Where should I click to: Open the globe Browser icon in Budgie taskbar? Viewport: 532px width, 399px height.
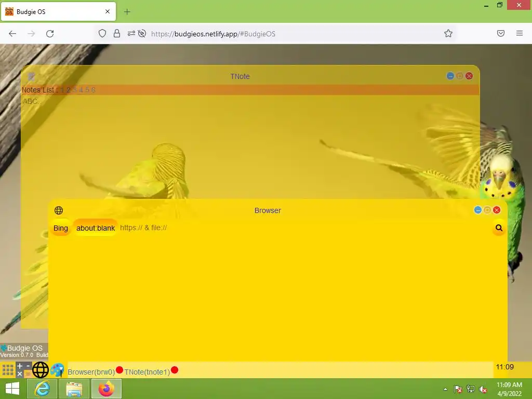click(x=41, y=370)
